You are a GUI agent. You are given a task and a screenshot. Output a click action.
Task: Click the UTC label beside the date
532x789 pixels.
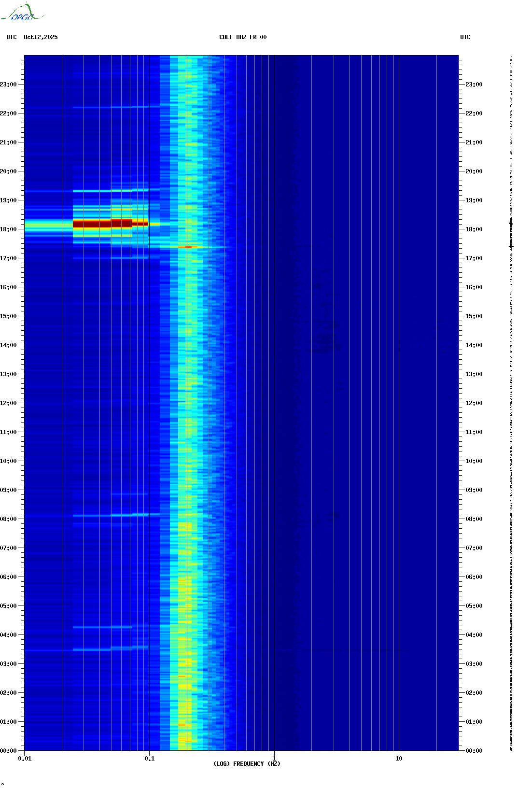pos(12,37)
